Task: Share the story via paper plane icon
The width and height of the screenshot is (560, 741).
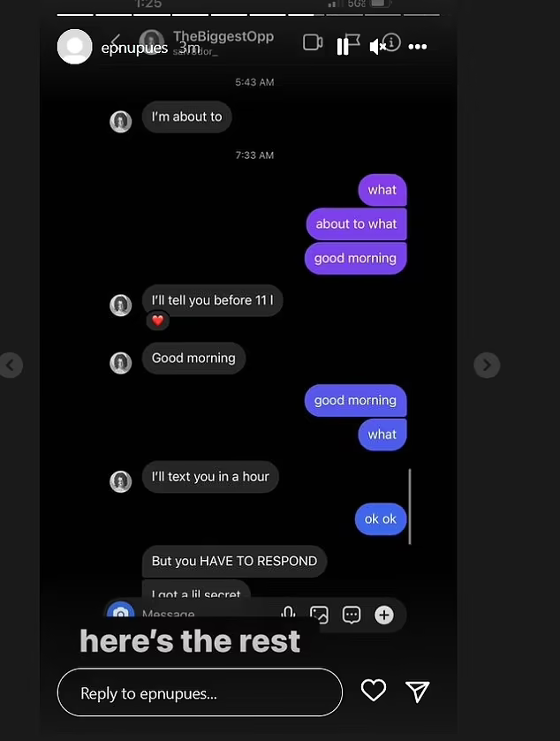Action: (418, 692)
